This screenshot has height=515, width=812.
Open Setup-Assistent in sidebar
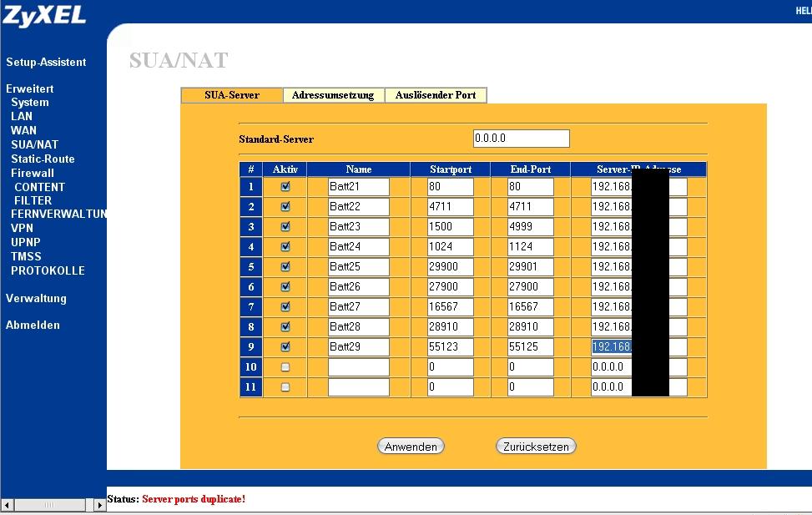(x=46, y=62)
